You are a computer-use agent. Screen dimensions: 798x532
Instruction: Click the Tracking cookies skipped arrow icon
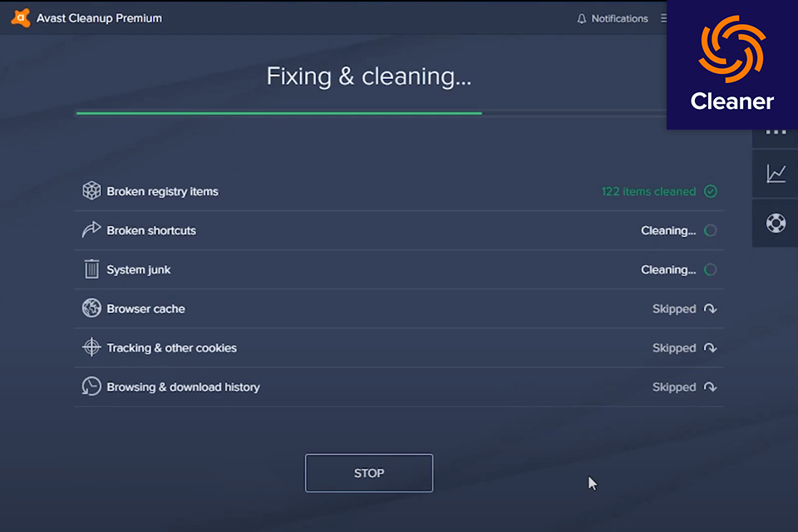[x=711, y=348]
